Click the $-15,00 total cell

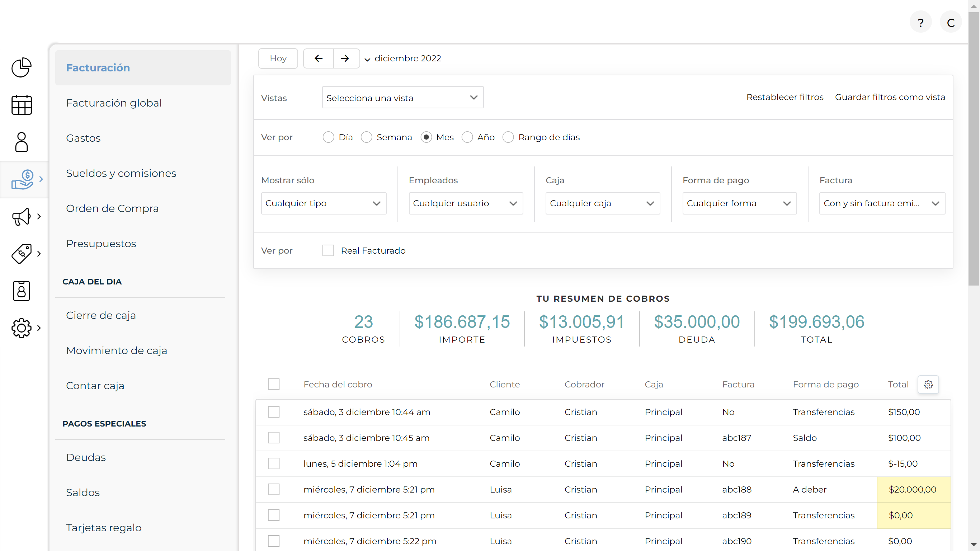coord(903,463)
